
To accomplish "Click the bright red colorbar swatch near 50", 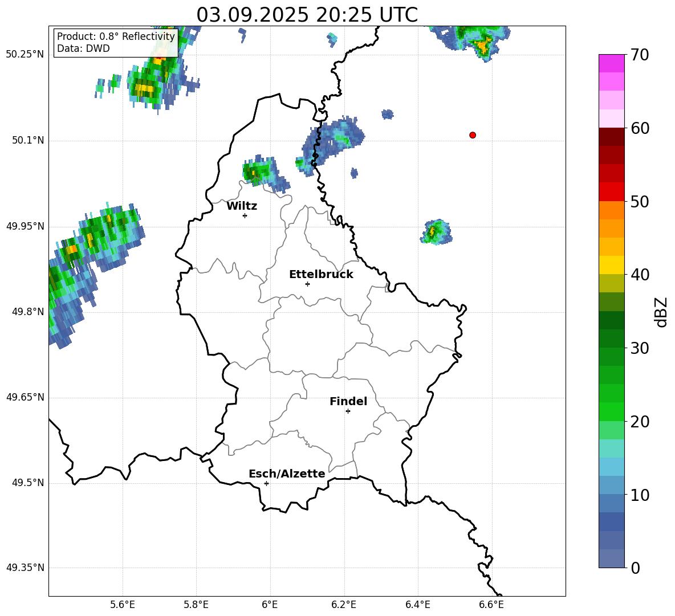I will click(612, 192).
